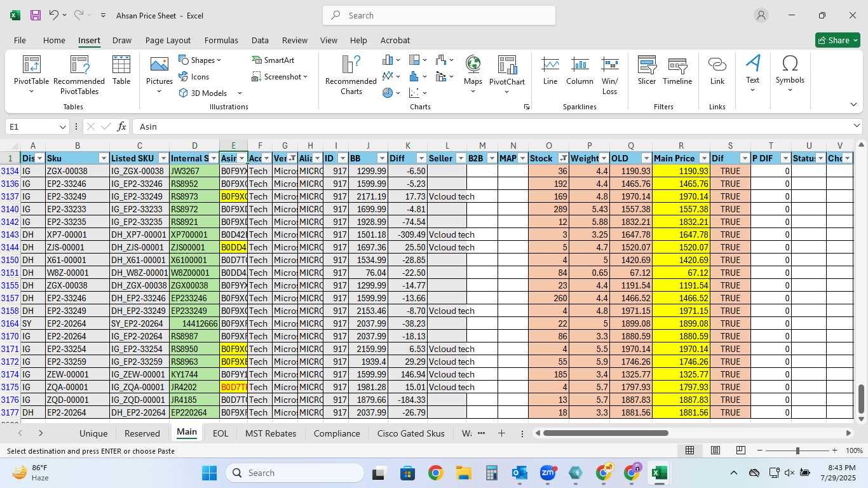
Task: Select cell with Main Price 1190.93
Action: coord(681,171)
